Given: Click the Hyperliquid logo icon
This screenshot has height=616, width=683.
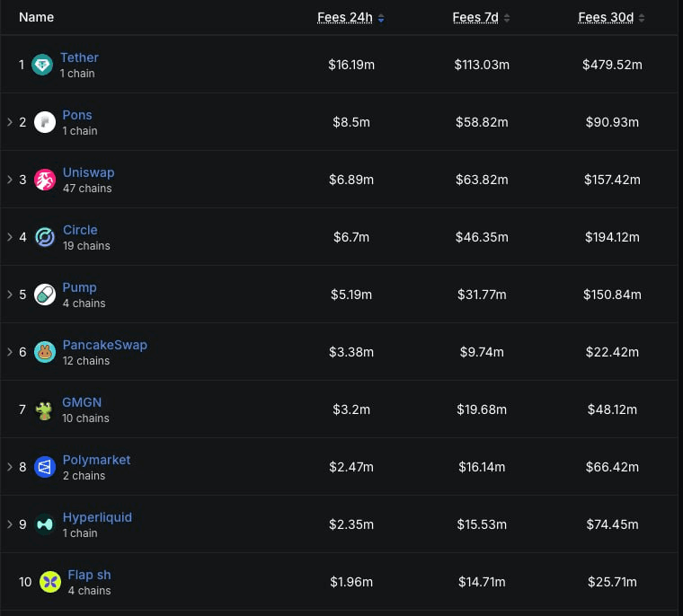Looking at the screenshot, I should 45,524.
